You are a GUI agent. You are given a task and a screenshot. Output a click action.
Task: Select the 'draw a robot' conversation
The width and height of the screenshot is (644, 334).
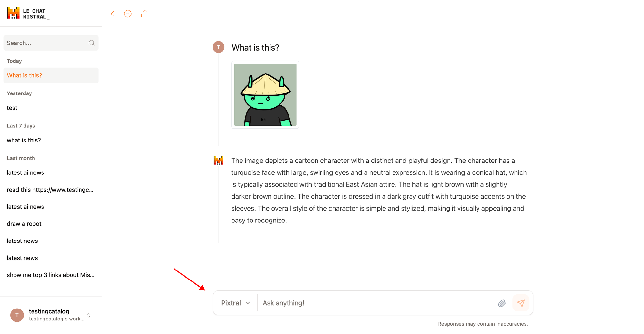point(51,224)
